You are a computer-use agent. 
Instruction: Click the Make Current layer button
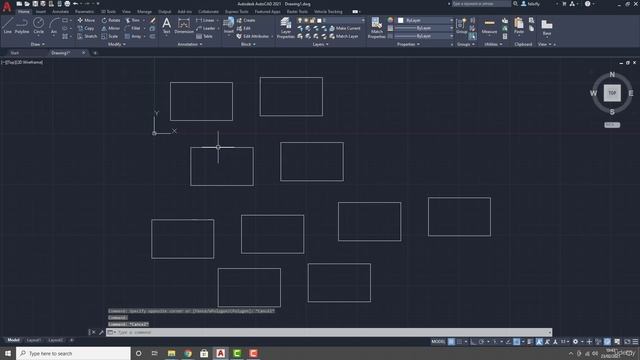click(x=344, y=28)
